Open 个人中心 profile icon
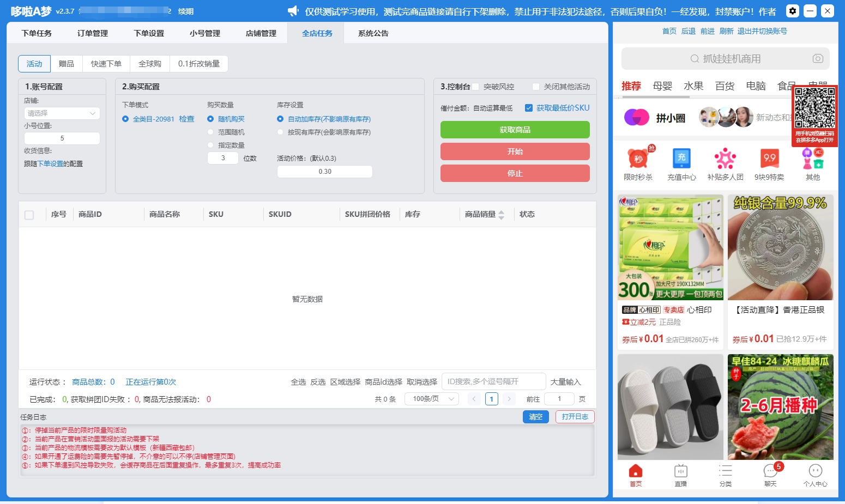 tap(815, 474)
